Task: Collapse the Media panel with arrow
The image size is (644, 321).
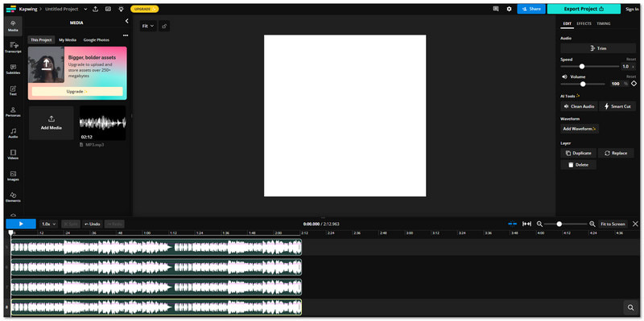Action: click(x=126, y=21)
